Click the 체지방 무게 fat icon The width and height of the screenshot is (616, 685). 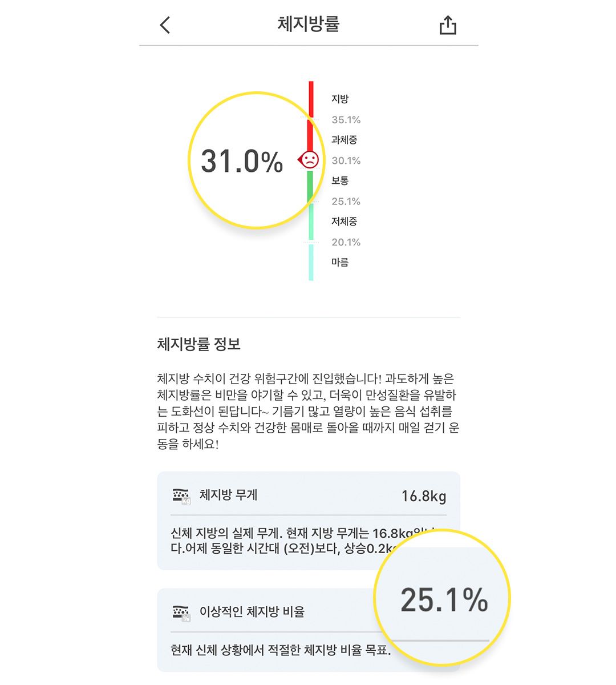(x=181, y=496)
